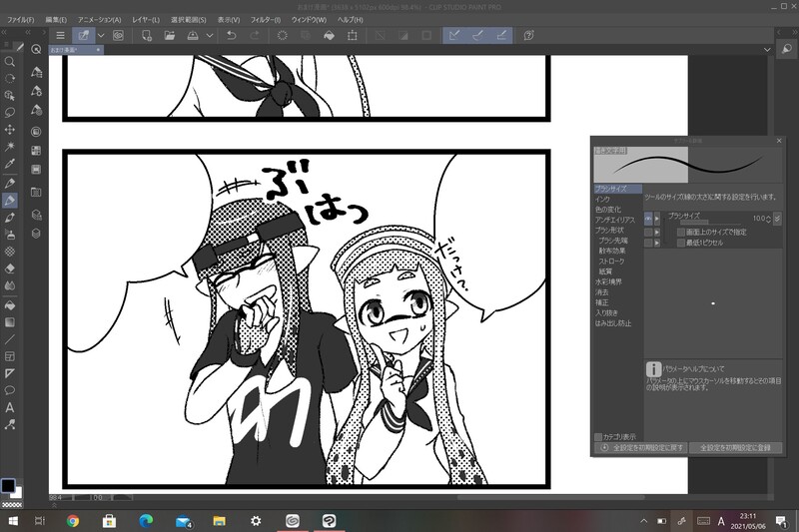Toggle snap to ruler
The height and width of the screenshot is (532, 799).
coord(454,35)
